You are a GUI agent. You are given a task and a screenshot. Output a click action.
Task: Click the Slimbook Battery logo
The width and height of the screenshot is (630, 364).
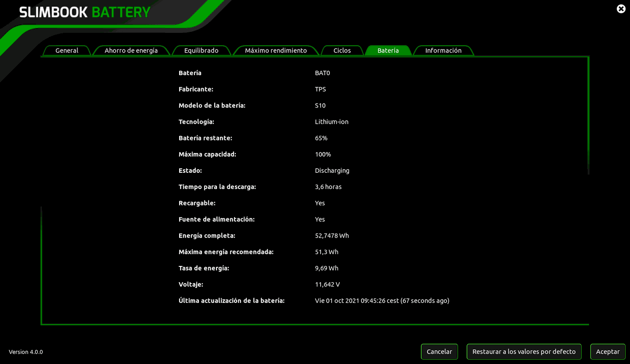tap(85, 12)
